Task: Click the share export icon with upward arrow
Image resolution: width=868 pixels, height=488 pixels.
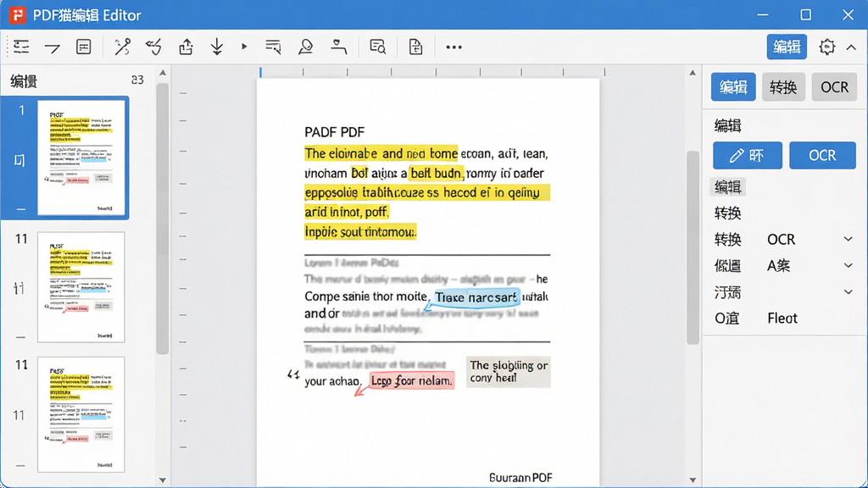Action: pos(186,47)
